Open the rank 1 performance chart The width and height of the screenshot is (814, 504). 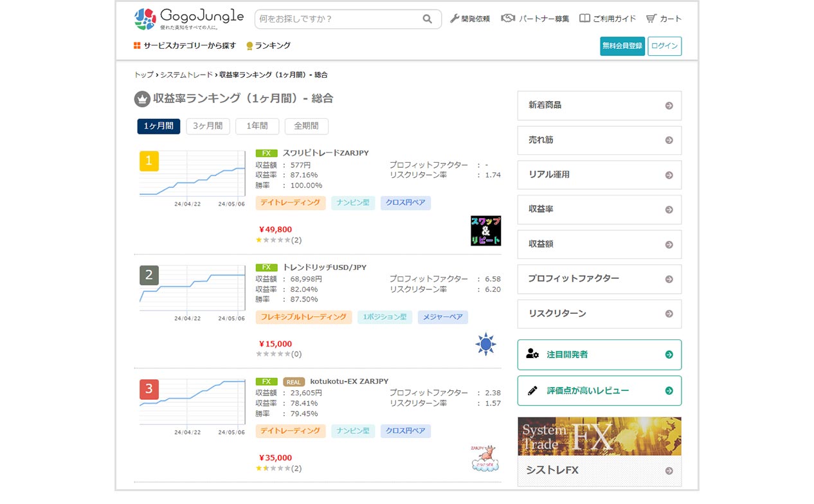click(x=192, y=177)
